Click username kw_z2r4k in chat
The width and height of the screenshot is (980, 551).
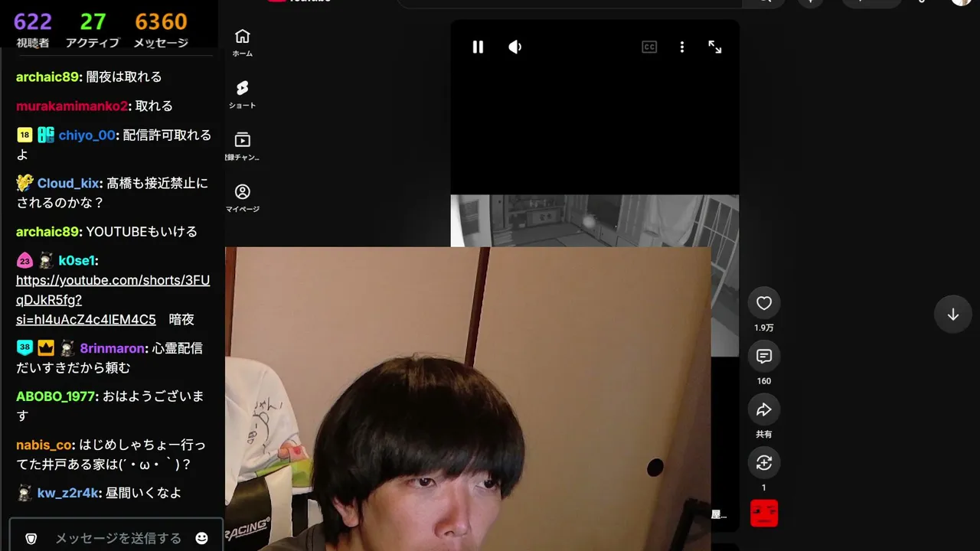67,494
